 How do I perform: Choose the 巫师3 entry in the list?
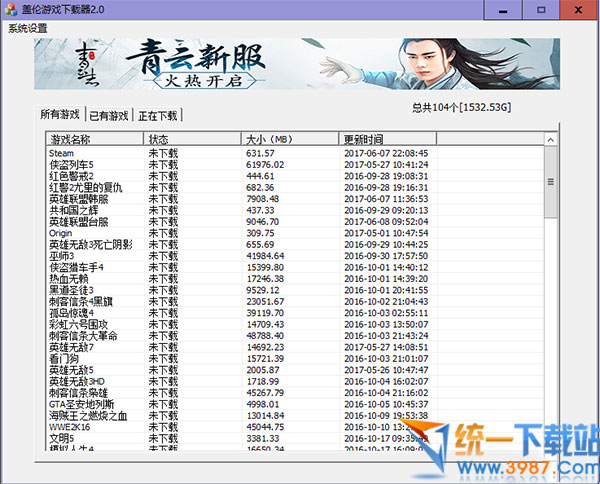point(62,255)
